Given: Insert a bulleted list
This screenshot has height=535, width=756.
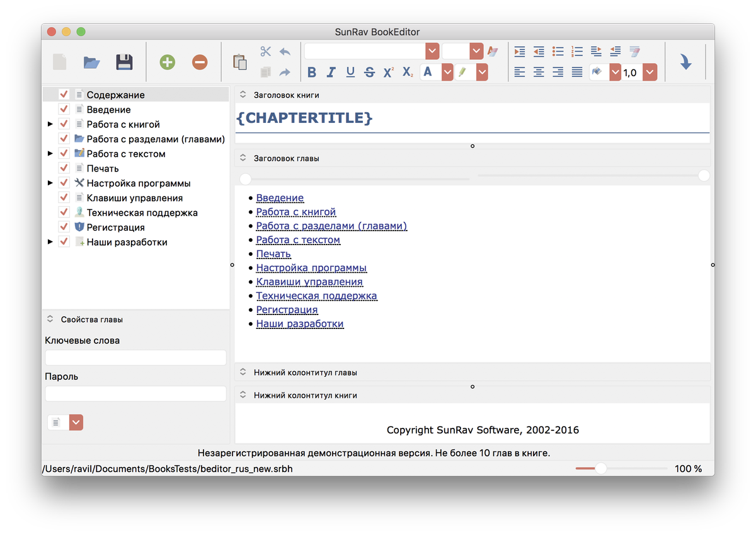Looking at the screenshot, I should pos(558,51).
